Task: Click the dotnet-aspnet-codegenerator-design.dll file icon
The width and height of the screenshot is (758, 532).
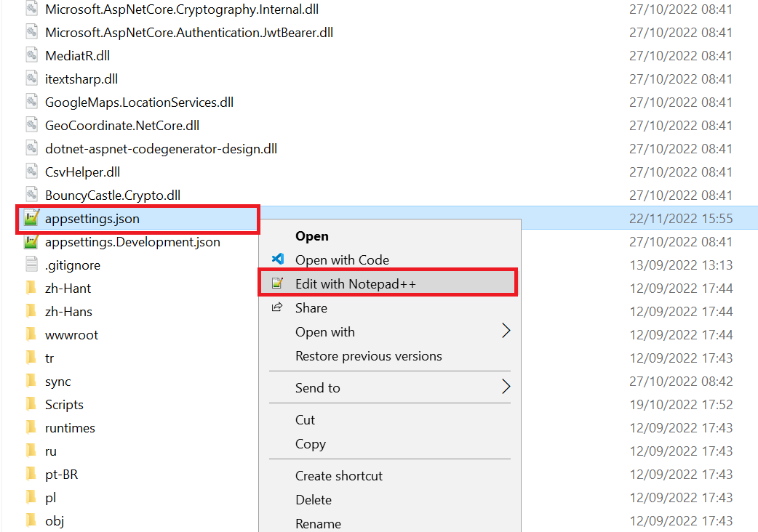Action: [x=31, y=148]
